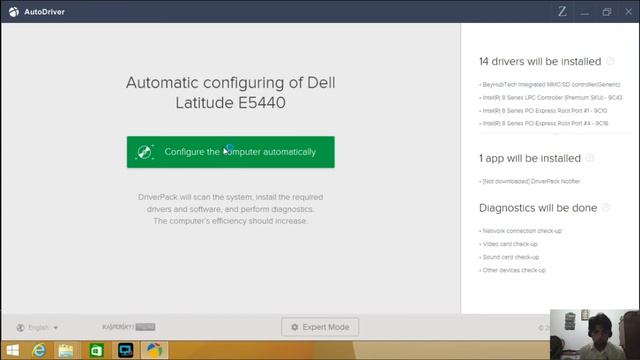The image size is (640, 360).
Task: Open the English language dropdown
Action: click(x=38, y=327)
